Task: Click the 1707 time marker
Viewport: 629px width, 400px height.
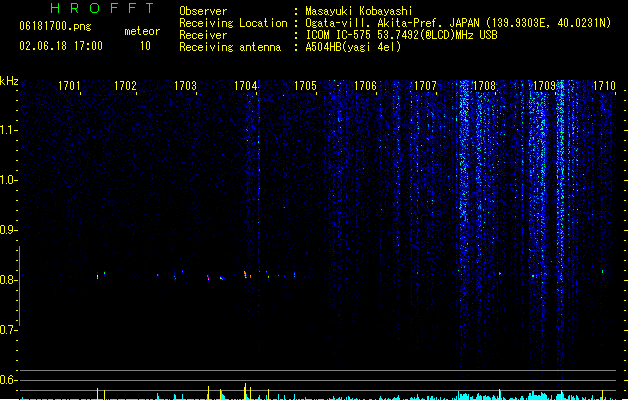Action: [425, 86]
